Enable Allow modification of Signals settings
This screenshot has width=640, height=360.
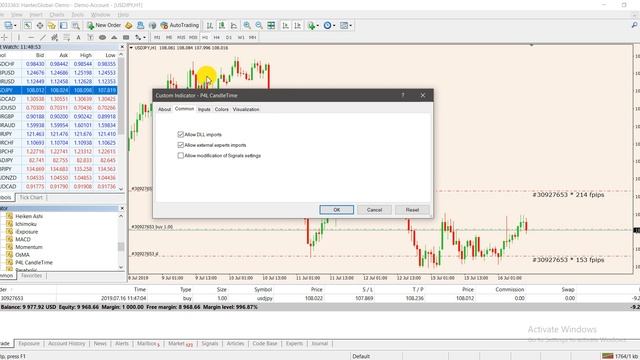(x=180, y=156)
